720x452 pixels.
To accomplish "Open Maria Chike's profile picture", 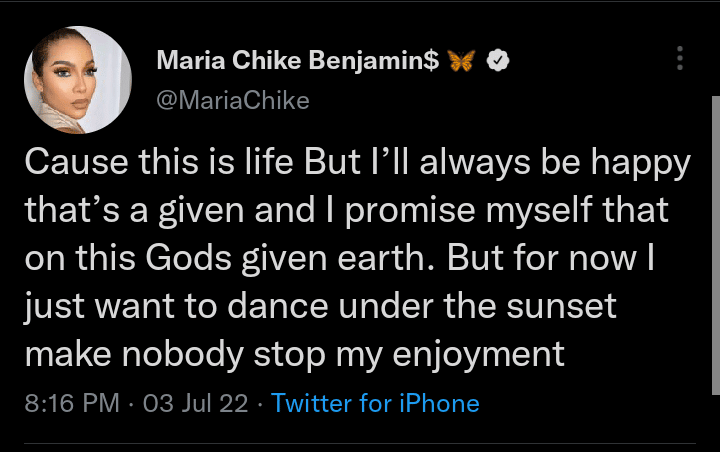I will 78,80.
